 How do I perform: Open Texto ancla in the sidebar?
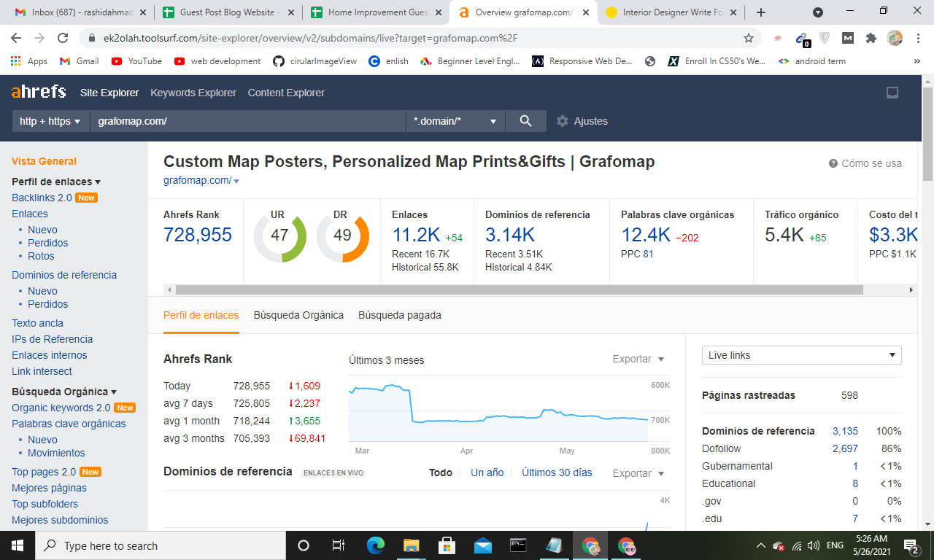click(37, 323)
